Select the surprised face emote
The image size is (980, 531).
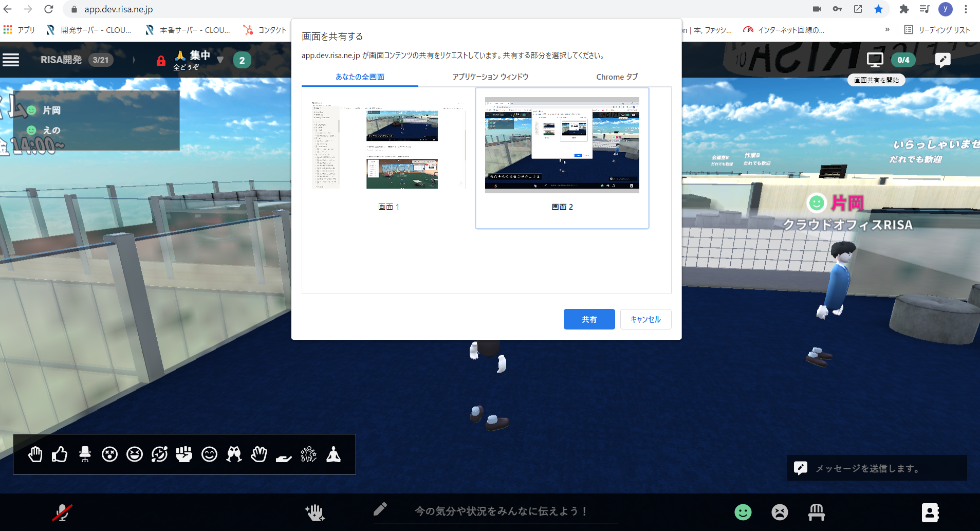click(x=109, y=454)
